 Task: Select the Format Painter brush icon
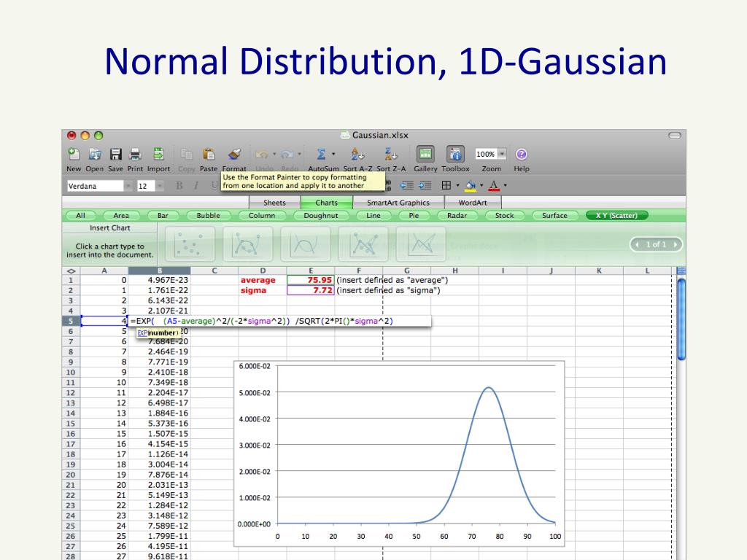(234, 154)
